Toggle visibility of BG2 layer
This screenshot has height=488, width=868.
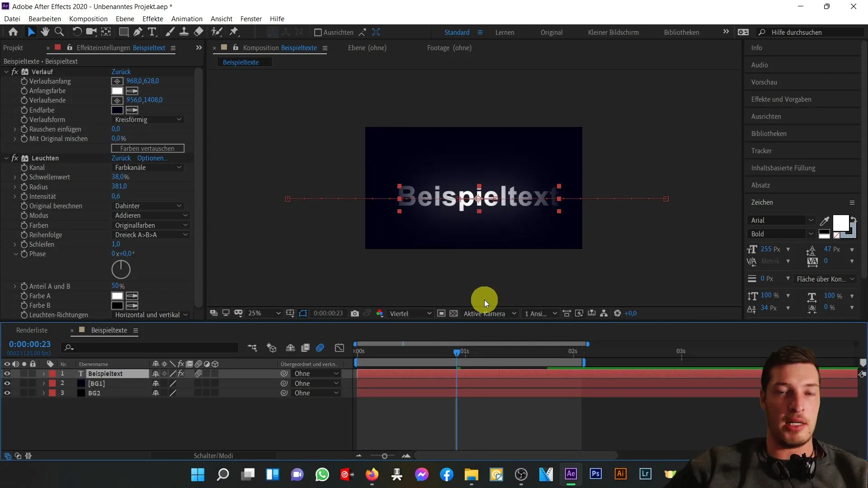pos(7,393)
